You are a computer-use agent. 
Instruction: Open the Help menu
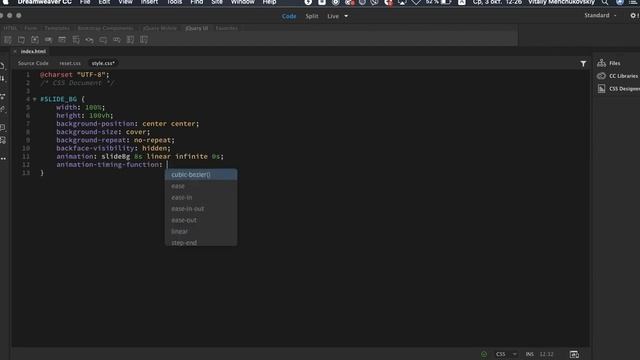(x=269, y=2)
